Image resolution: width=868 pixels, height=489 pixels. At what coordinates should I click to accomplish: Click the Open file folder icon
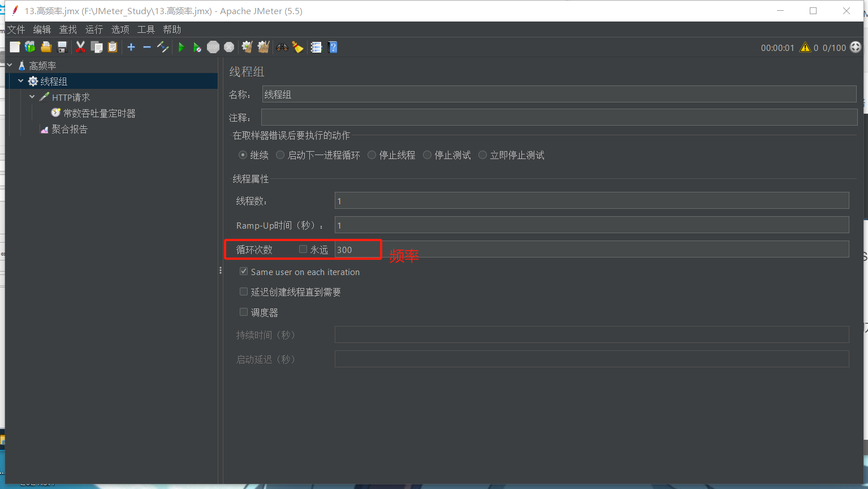pyautogui.click(x=46, y=47)
